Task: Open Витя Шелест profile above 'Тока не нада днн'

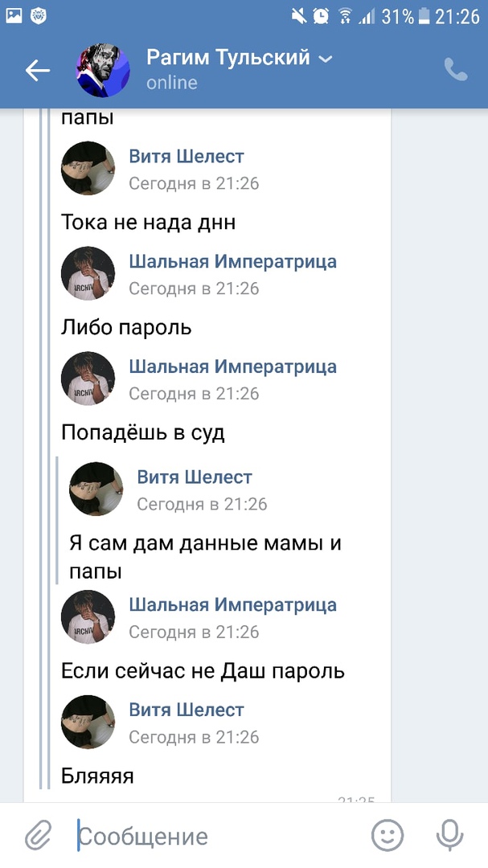Action: click(88, 168)
